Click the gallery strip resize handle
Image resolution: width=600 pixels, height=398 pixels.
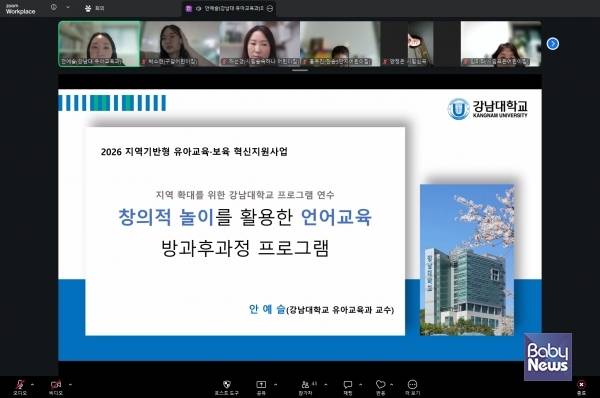coord(300,70)
